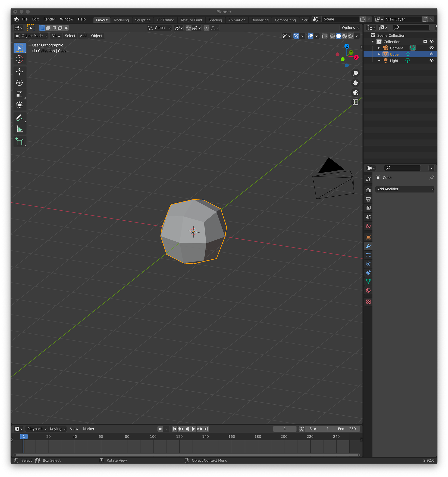Viewport: 448px width, 477px height.
Task: Open the Playback dropdown in timeline
Action: click(x=37, y=429)
